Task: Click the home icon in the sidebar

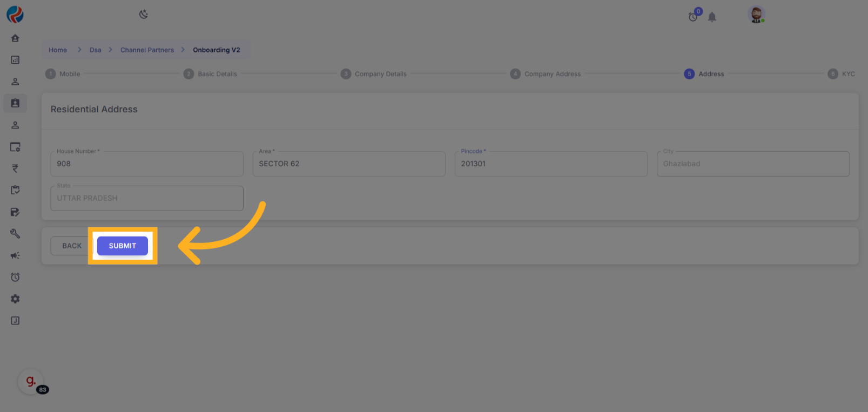Action: pyautogui.click(x=15, y=38)
